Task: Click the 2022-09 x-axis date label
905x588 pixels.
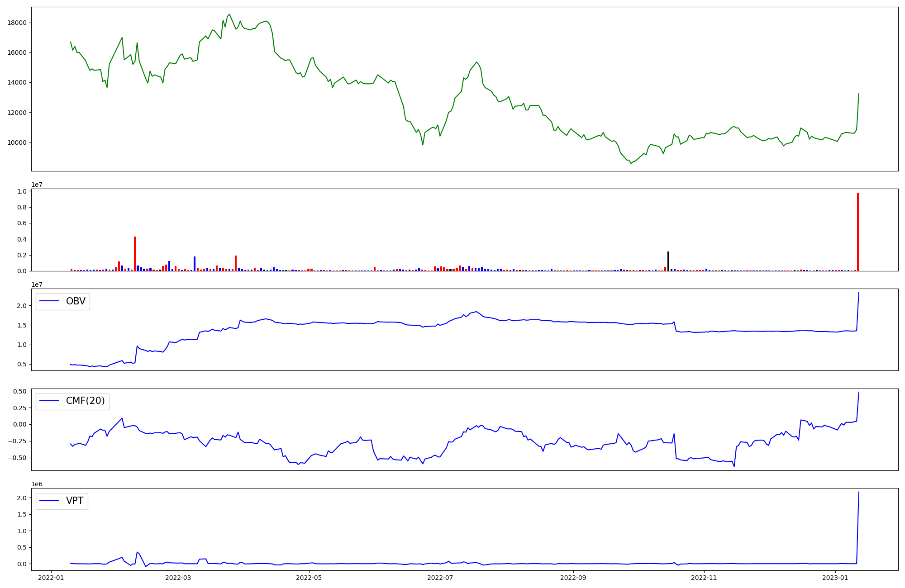Action: point(573,578)
